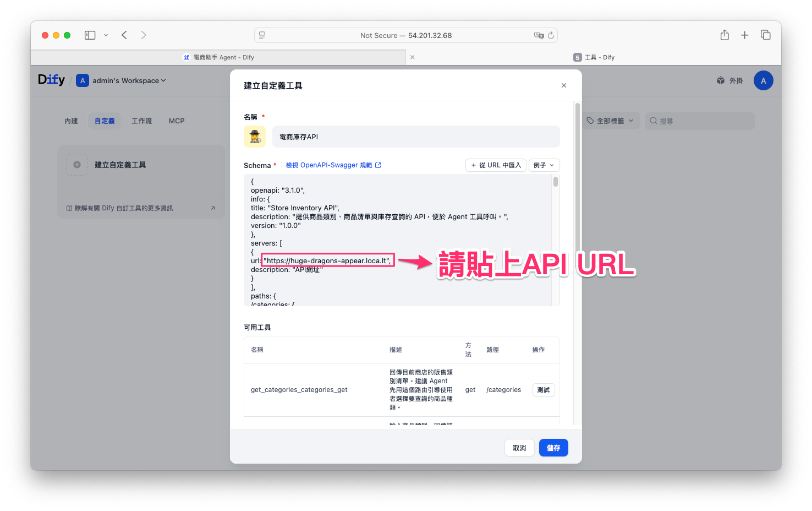Test the get_categories tool with 測試
812x511 pixels.
click(x=543, y=390)
